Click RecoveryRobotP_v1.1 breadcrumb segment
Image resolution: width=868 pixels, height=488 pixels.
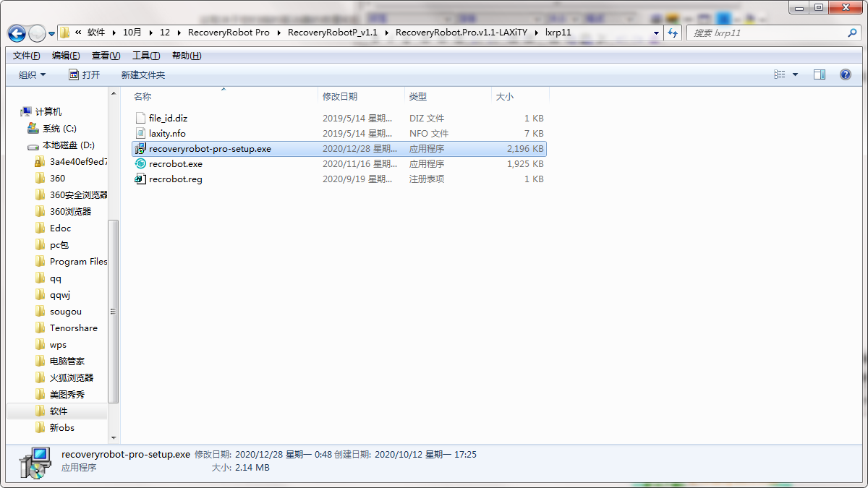pos(333,33)
